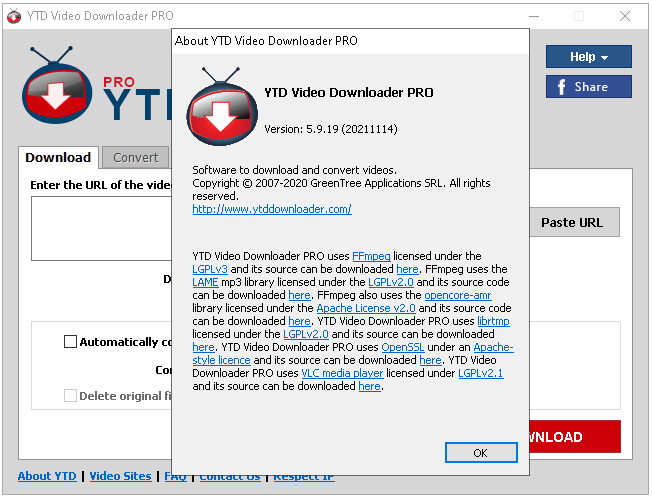Click the red DOWNLOAD button
The width and height of the screenshot is (652, 498).
[575, 436]
